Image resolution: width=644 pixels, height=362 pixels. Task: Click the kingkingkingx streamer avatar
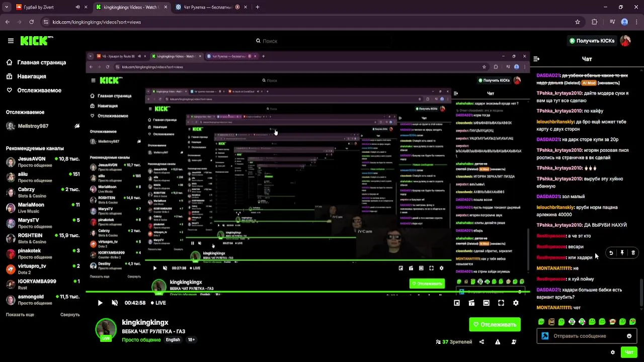coord(106,329)
